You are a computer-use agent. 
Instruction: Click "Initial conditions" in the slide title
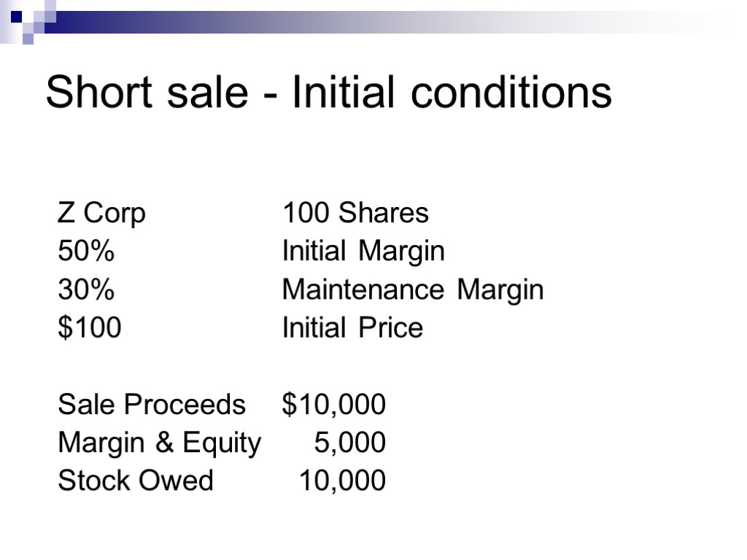click(x=452, y=93)
